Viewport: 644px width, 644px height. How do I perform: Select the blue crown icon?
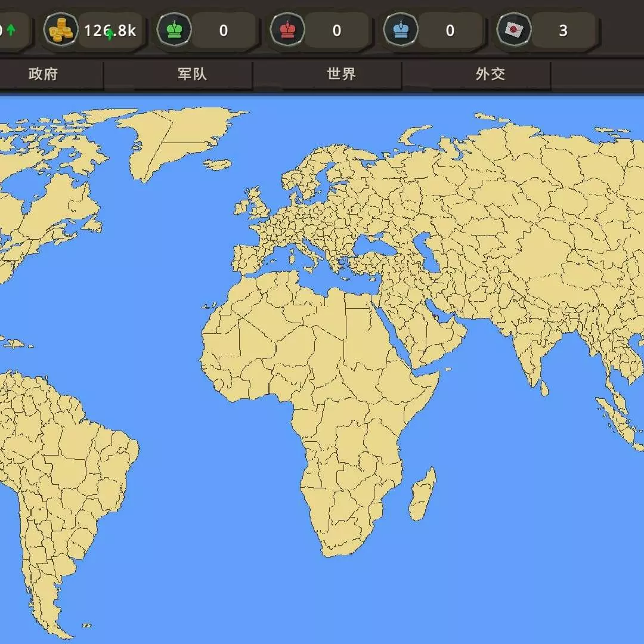(x=401, y=30)
